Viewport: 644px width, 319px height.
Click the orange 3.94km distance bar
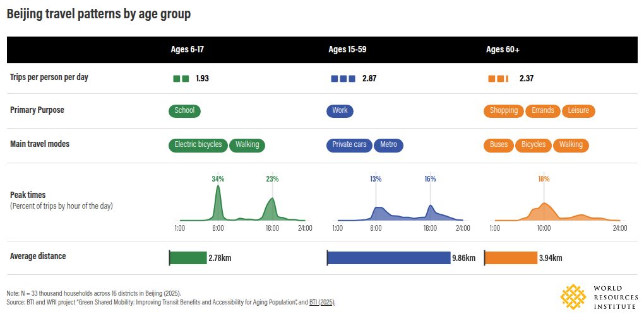coord(511,258)
